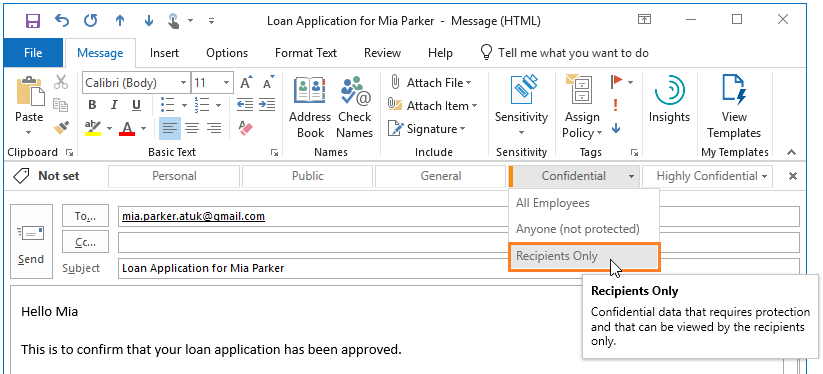Select the Format Painter brush

(x=61, y=128)
